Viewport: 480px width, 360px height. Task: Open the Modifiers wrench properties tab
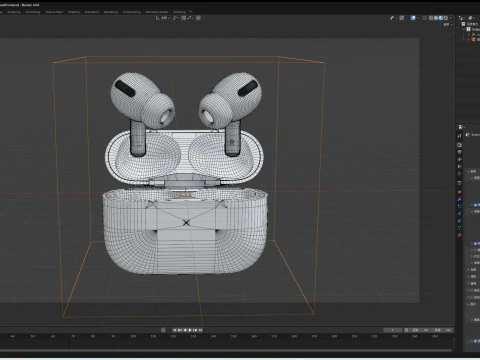[x=459, y=199]
